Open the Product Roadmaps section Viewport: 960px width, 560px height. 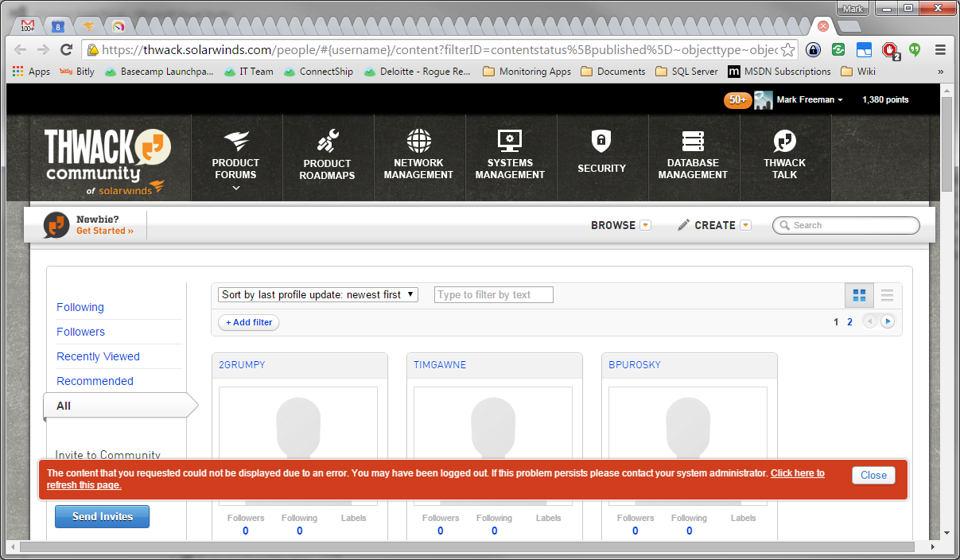(x=327, y=157)
